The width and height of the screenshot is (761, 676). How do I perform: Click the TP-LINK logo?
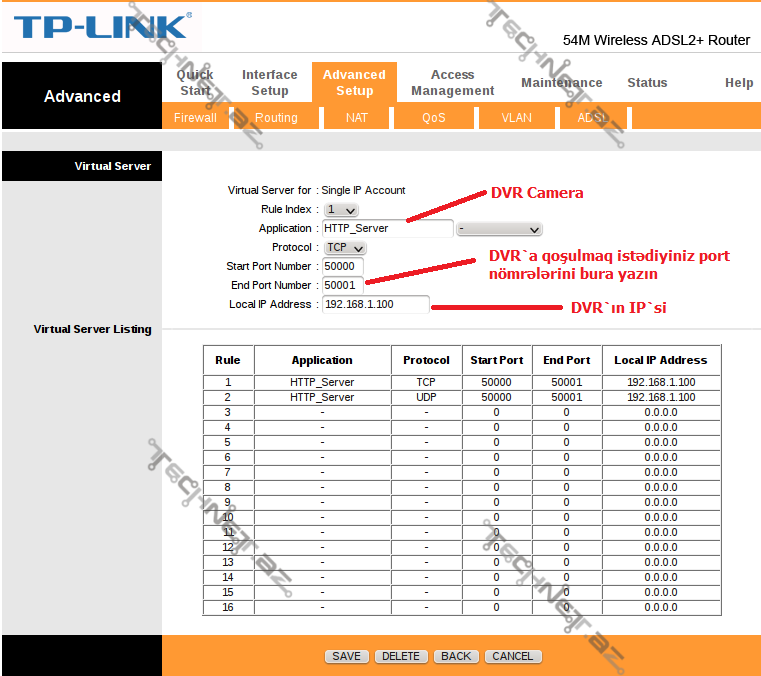100,27
